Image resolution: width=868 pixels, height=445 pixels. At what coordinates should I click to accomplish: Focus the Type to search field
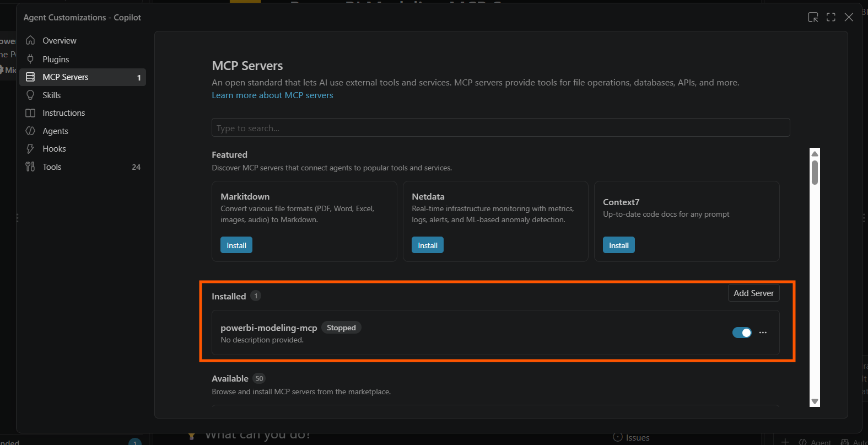pyautogui.click(x=500, y=127)
